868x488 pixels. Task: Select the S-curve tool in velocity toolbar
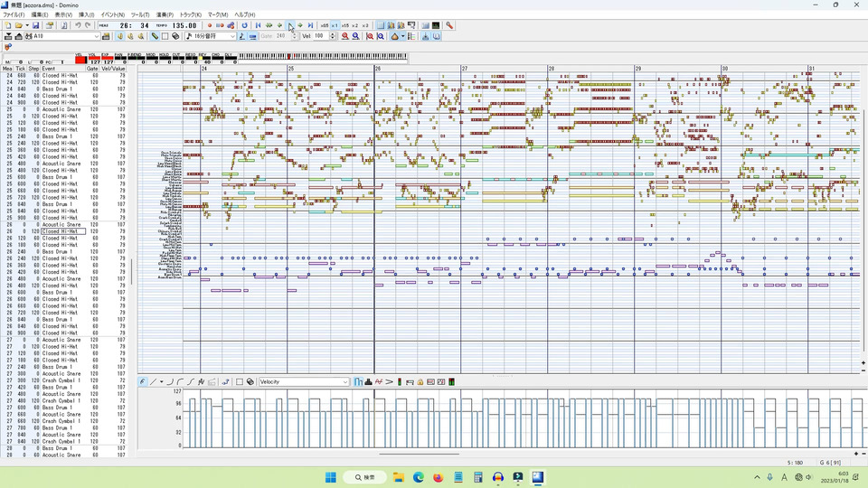[191, 381]
